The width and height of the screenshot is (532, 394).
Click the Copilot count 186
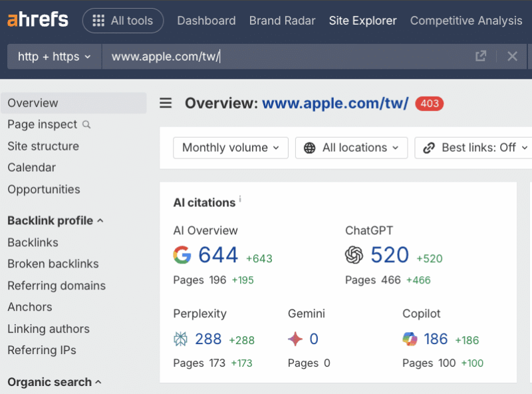pyautogui.click(x=436, y=339)
